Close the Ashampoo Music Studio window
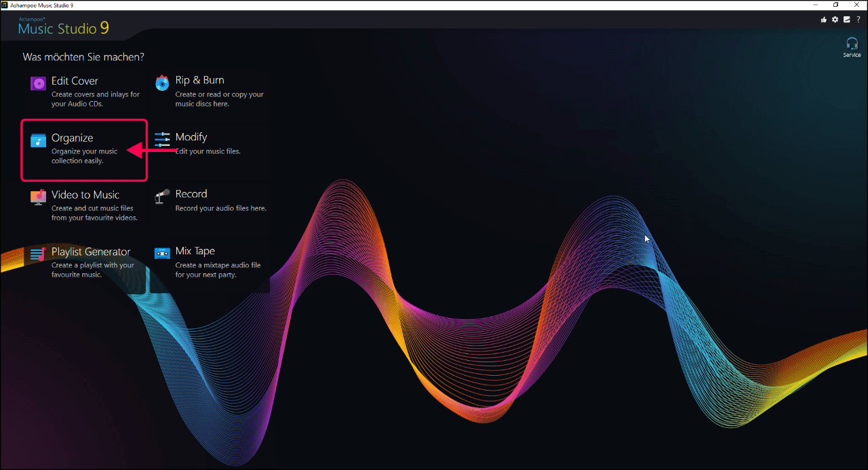 [x=857, y=5]
